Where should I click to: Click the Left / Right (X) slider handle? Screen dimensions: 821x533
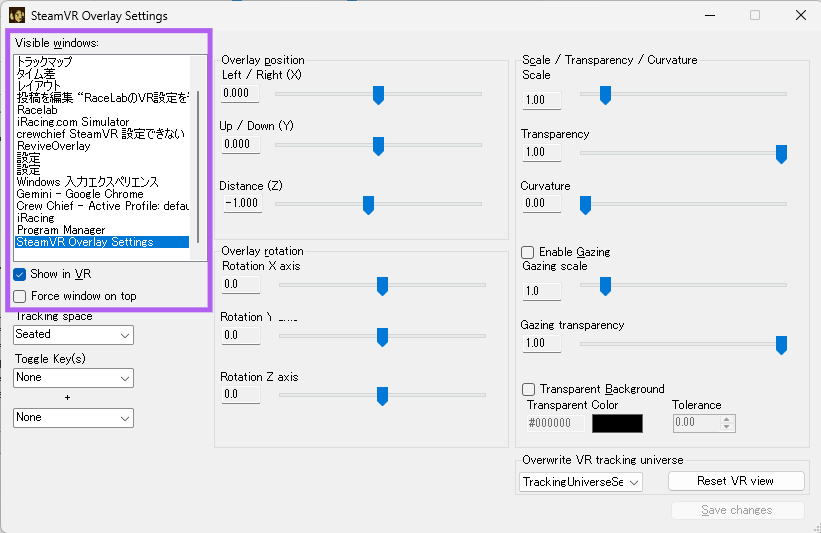(x=378, y=95)
